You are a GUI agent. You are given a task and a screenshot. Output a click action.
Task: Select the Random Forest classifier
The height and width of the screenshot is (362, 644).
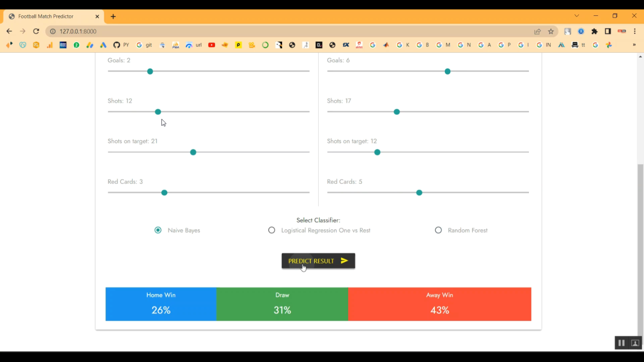(x=438, y=230)
